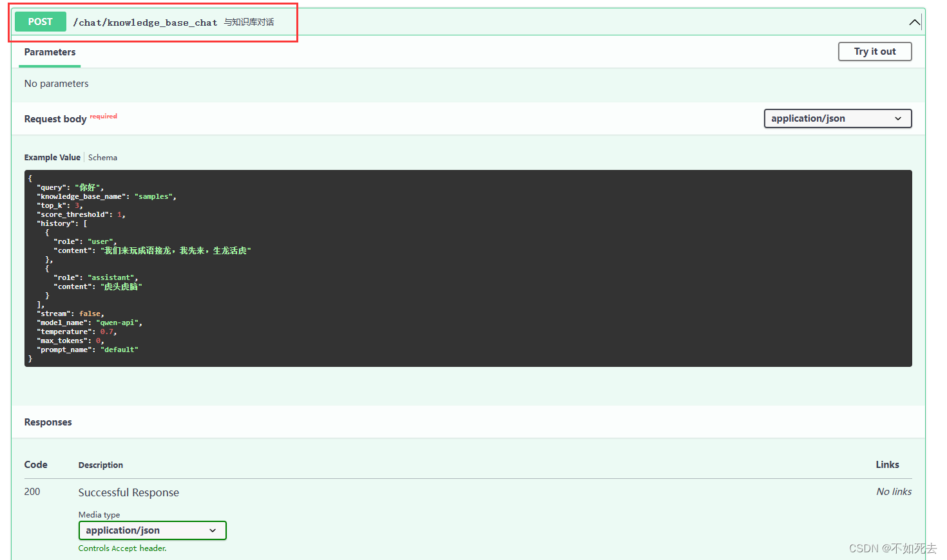Click the required label next to Request body
This screenshot has height=560, width=947.
click(x=103, y=116)
